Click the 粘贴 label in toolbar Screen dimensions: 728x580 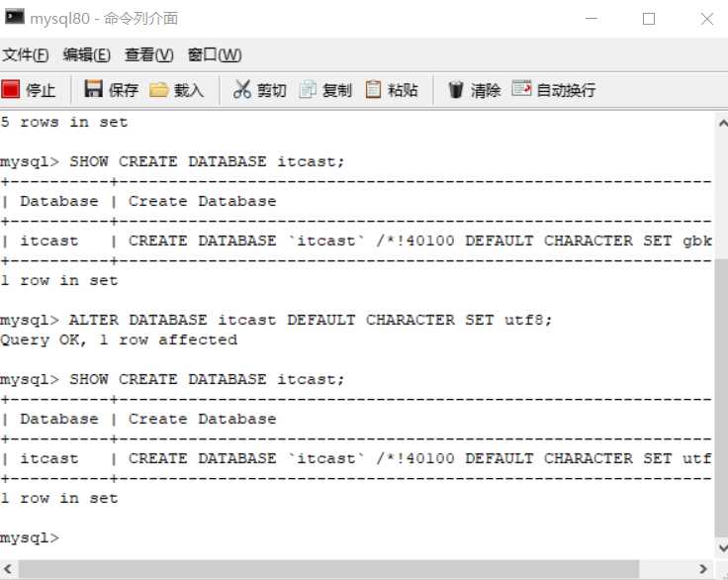(403, 90)
